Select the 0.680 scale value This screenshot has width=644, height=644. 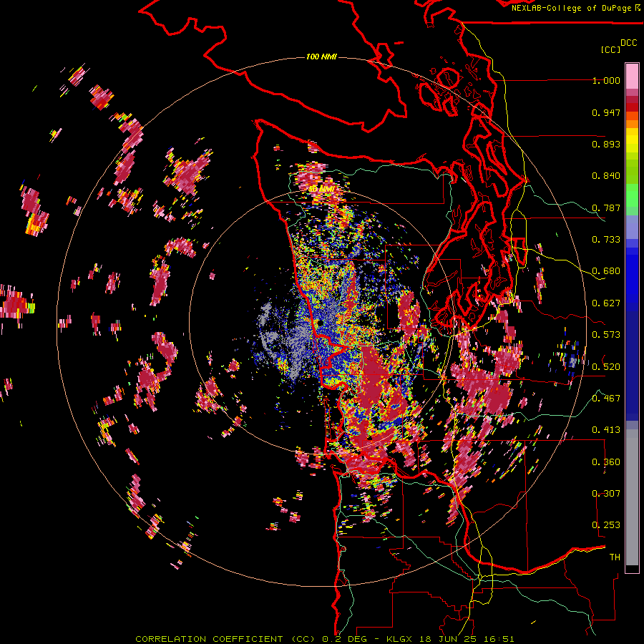coord(606,271)
